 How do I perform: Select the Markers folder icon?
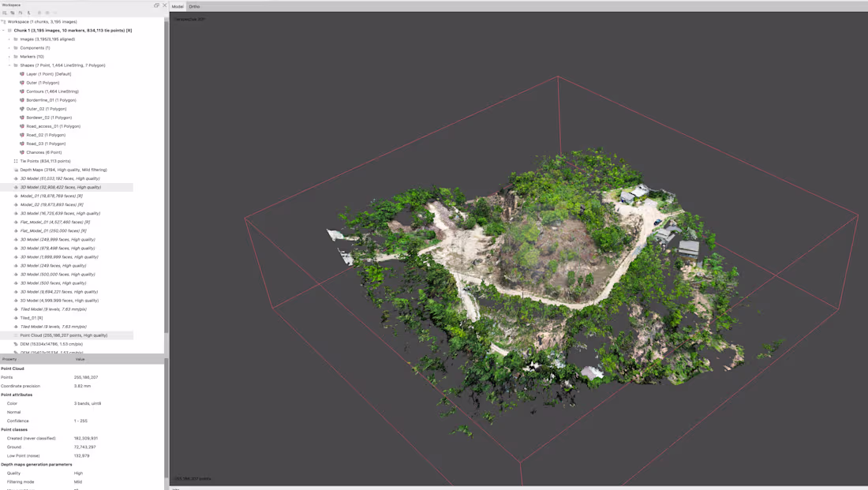tap(16, 57)
